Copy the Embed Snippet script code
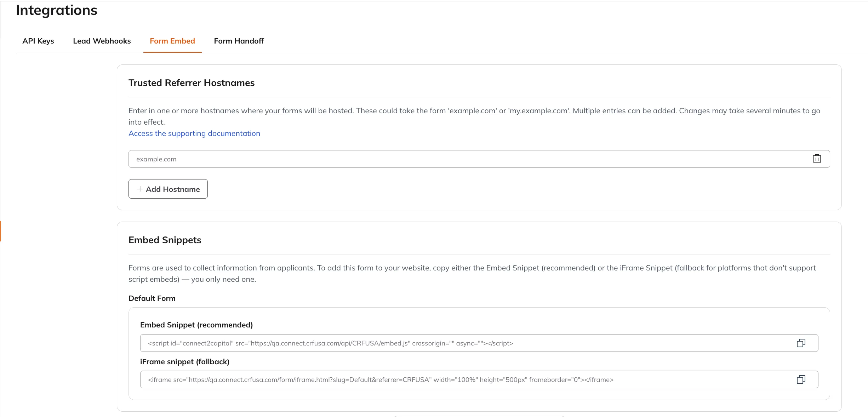 801,343
